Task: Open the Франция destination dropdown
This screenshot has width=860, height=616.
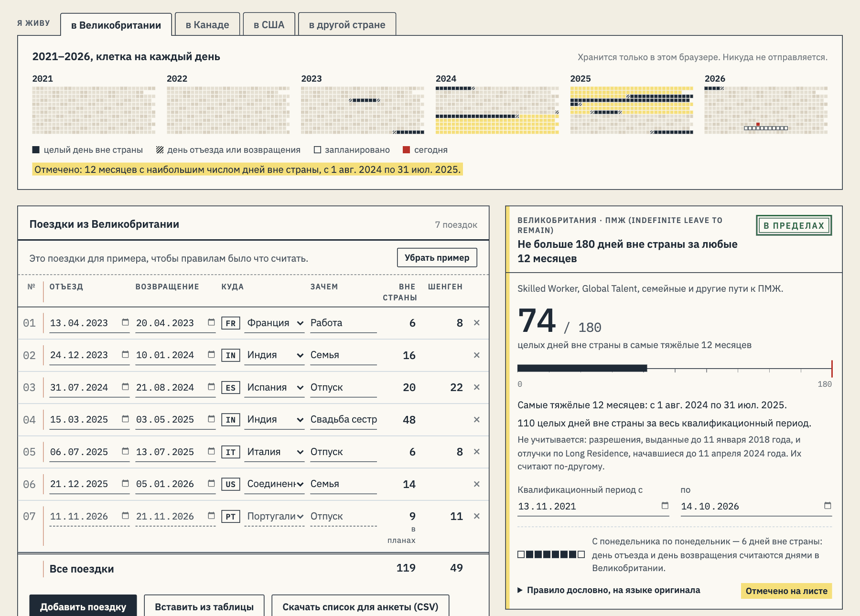Action: (274, 323)
